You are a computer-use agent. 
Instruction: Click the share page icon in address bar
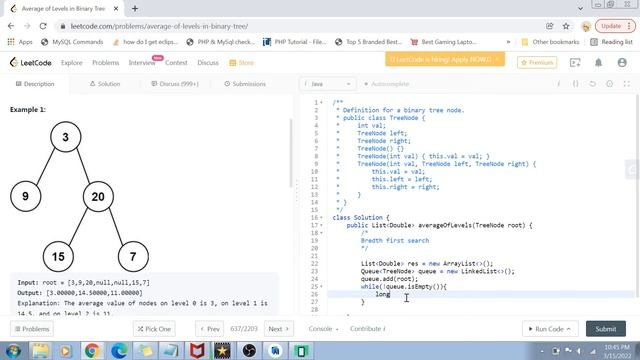pyautogui.click(x=549, y=26)
